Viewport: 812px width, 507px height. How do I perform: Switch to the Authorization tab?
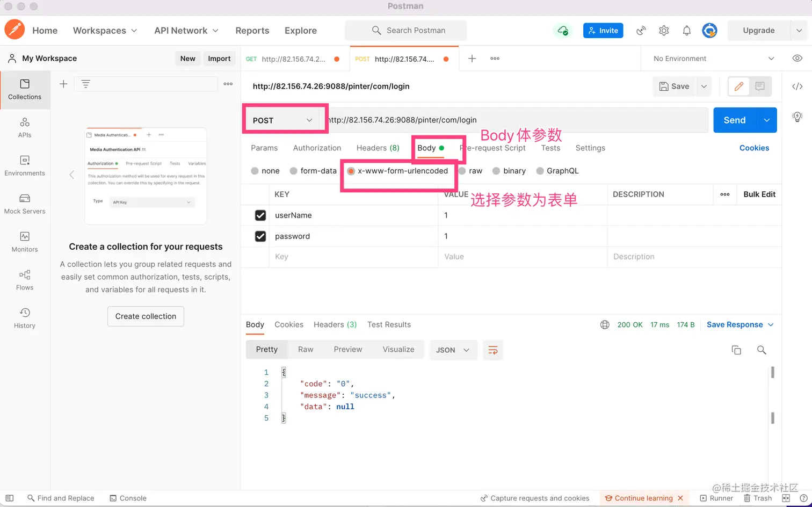(x=317, y=148)
